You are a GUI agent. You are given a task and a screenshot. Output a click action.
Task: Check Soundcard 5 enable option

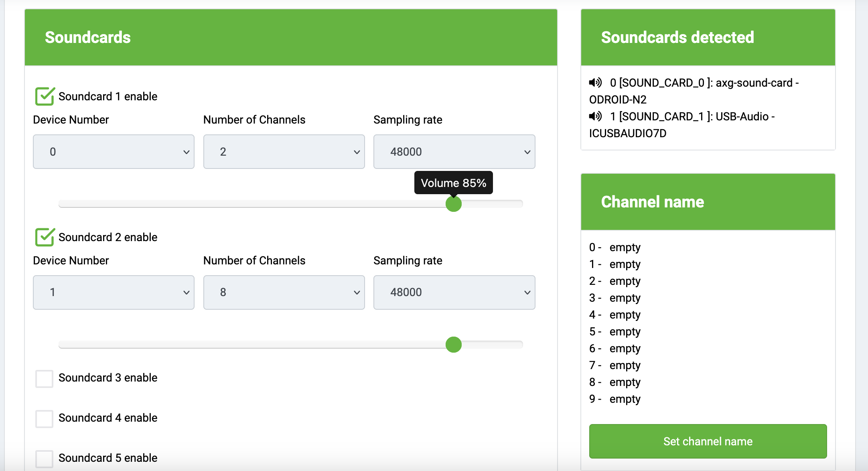pyautogui.click(x=45, y=459)
